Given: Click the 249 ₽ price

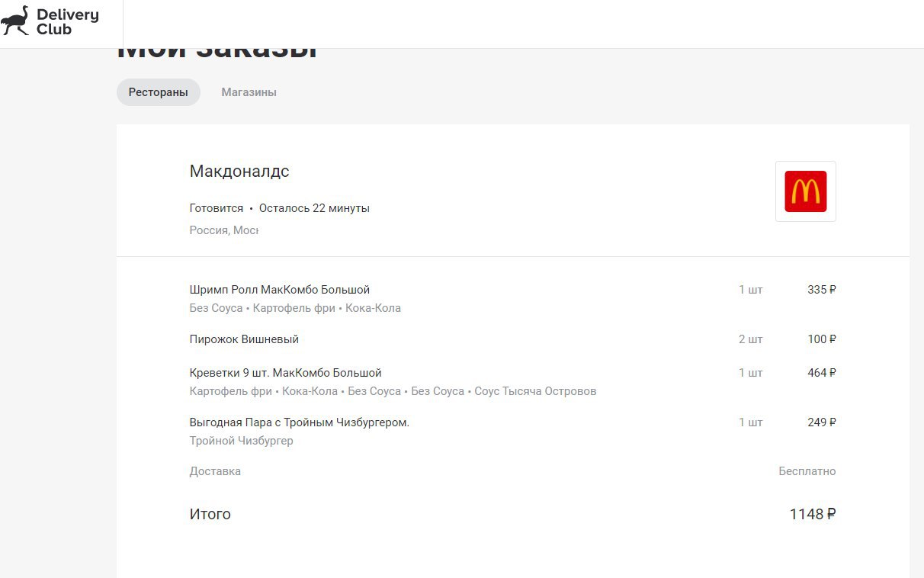Looking at the screenshot, I should tap(822, 422).
